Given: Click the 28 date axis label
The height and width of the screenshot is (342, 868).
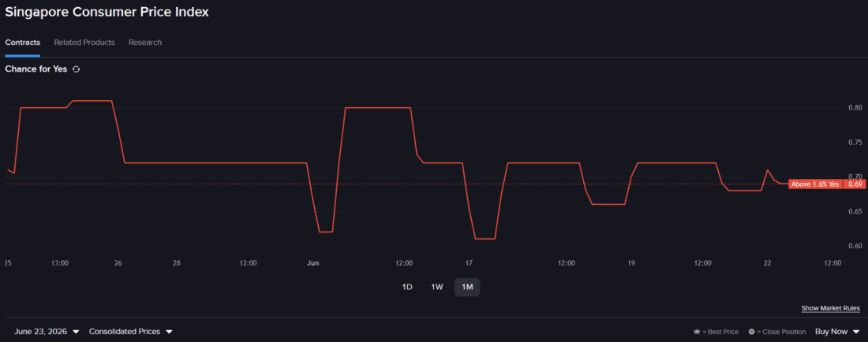Looking at the screenshot, I should pyautogui.click(x=177, y=263).
